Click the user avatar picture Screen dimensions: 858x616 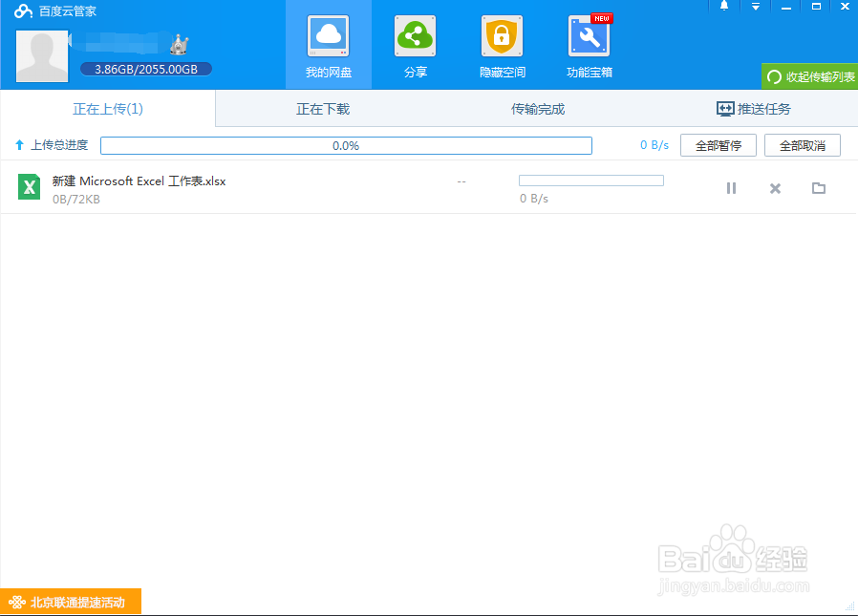coord(42,55)
